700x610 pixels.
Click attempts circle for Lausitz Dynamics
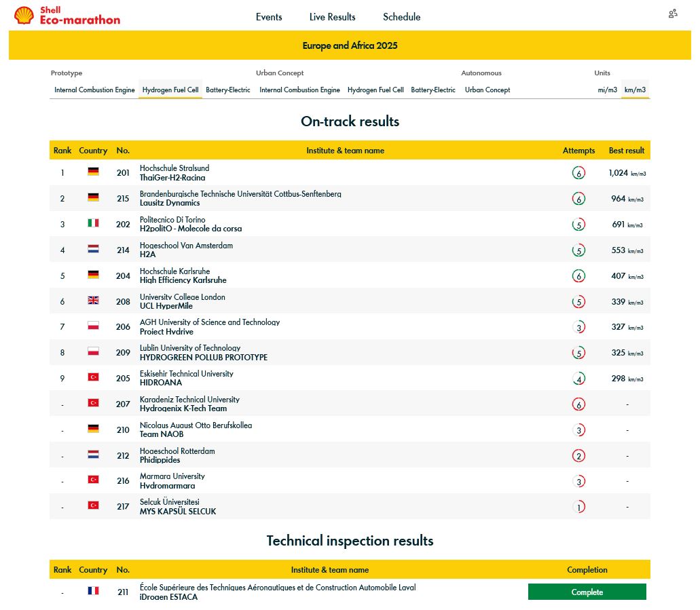[578, 199]
